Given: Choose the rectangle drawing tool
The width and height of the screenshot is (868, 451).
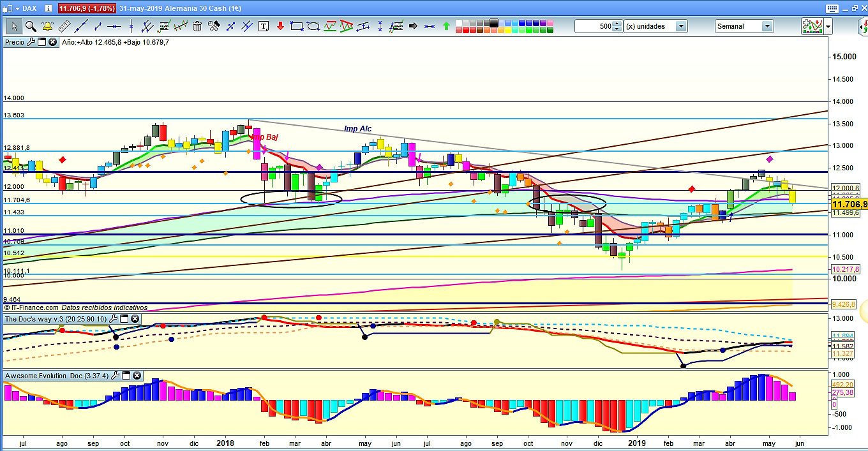Looking at the screenshot, I should pos(296,26).
